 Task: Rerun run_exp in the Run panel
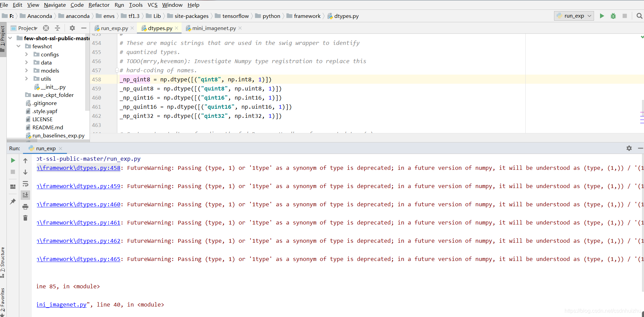pos(13,160)
